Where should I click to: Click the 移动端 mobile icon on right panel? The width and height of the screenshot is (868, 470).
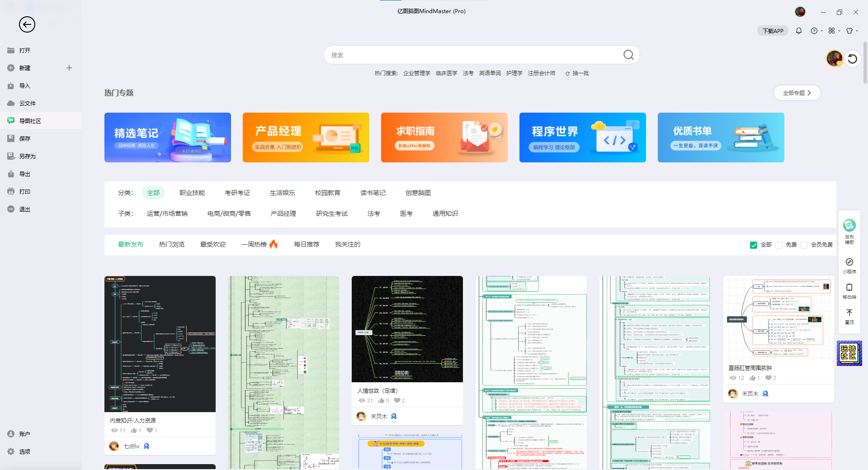pos(849,287)
